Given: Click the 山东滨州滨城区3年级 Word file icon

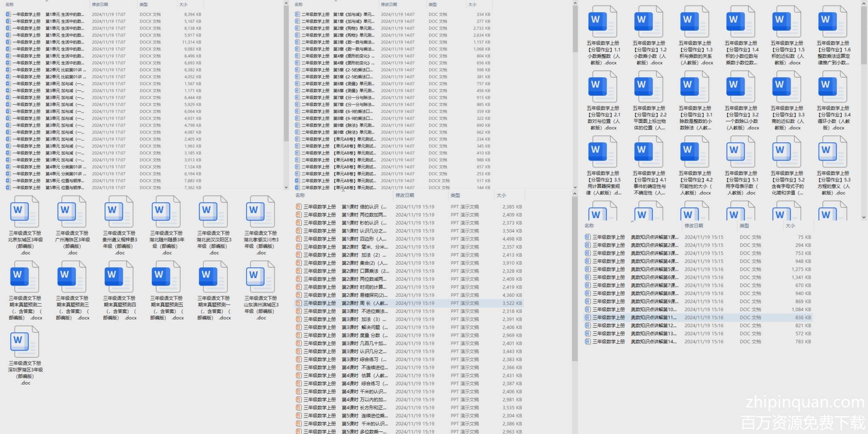Looking at the screenshot, I should [260, 276].
